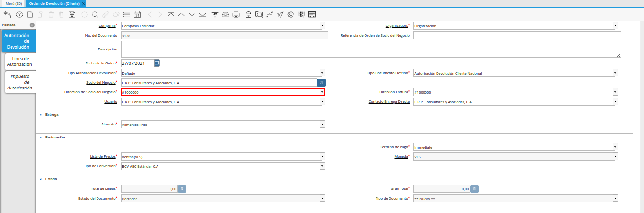Switch to the Menú (35) tab
644x213 pixels.
pos(13,3)
